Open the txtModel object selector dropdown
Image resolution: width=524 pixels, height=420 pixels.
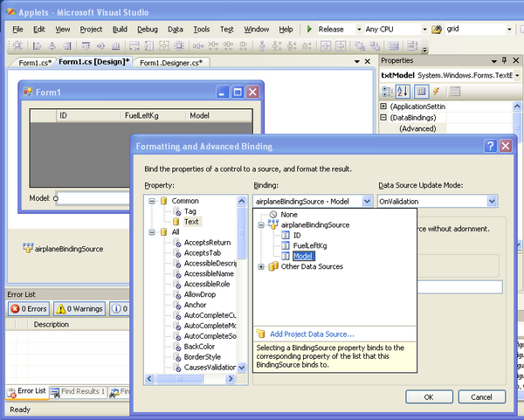point(517,75)
